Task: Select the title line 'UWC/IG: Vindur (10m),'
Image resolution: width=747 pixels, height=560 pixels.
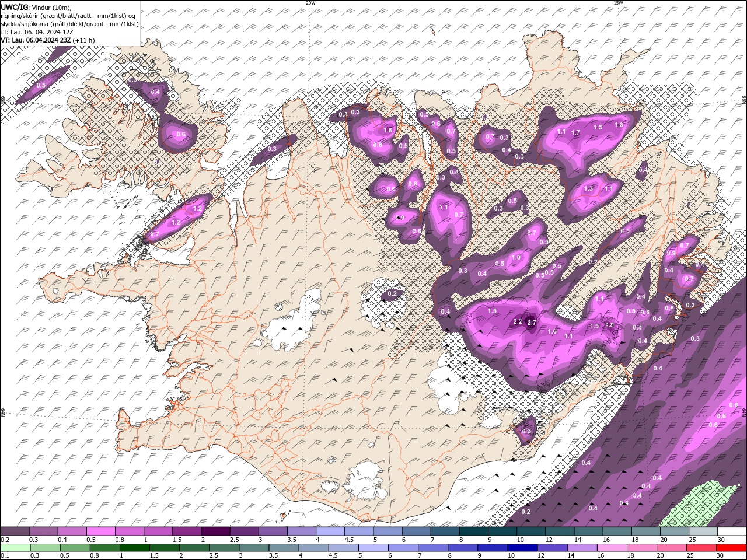Action: point(36,6)
